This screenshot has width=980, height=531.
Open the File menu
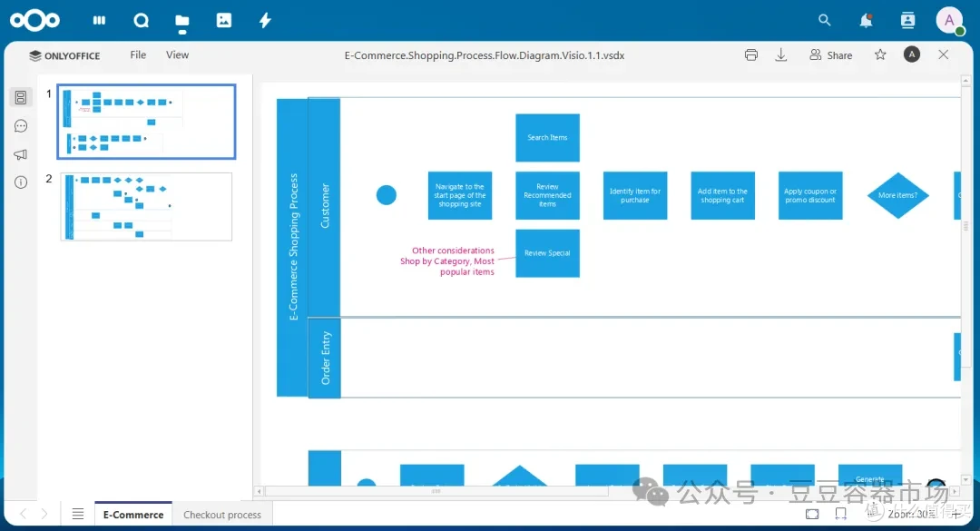click(x=138, y=55)
